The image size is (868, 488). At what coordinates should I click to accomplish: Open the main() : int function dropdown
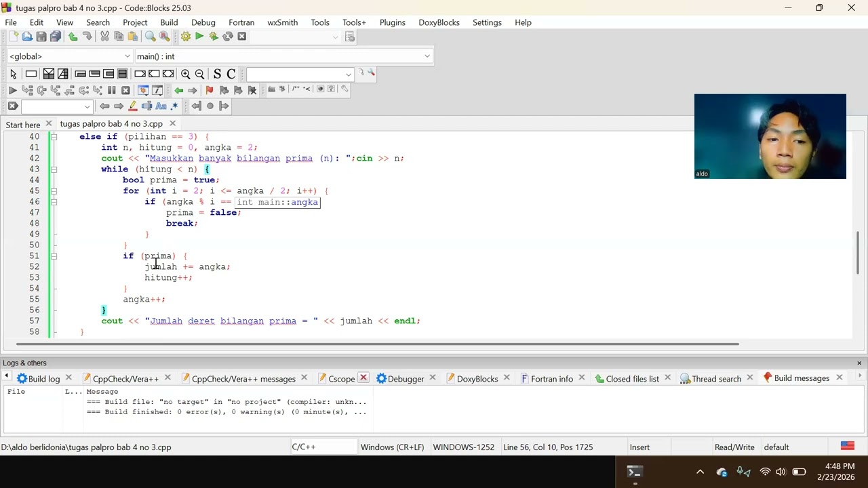tap(283, 56)
